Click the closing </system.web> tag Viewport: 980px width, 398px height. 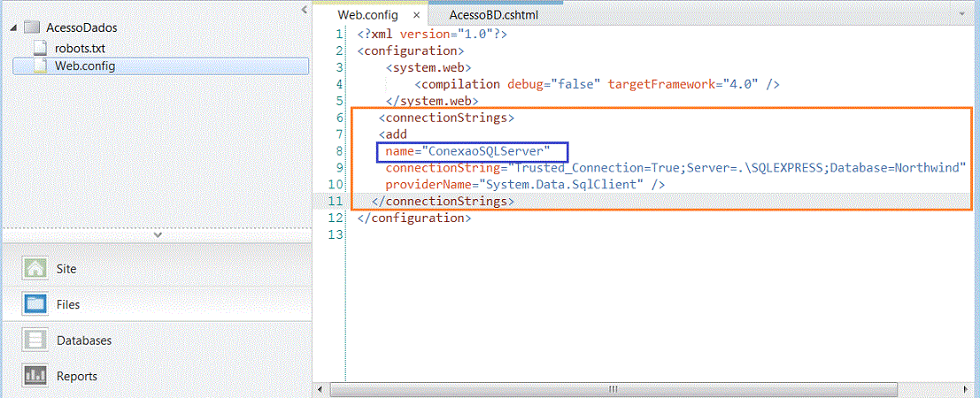433,101
